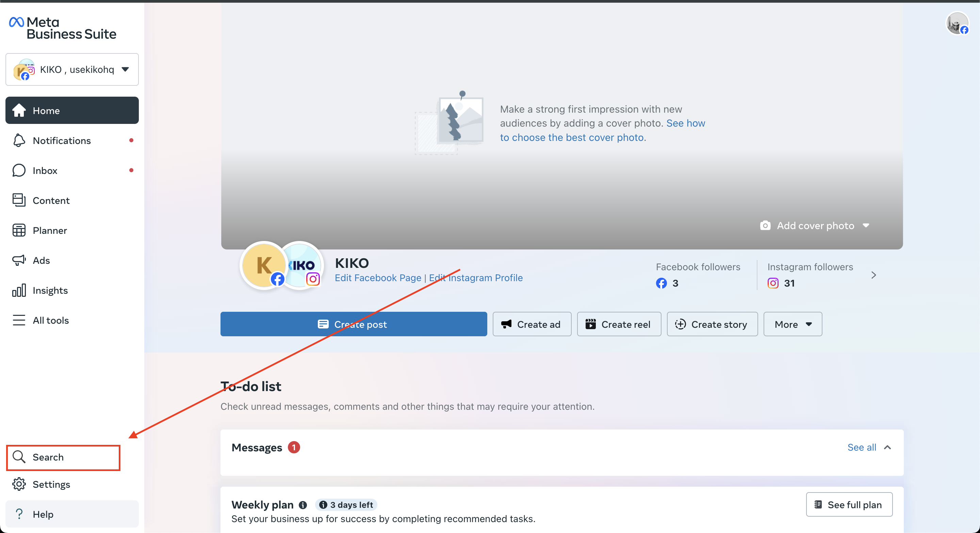
Task: Open All tools menu item
Action: point(51,320)
